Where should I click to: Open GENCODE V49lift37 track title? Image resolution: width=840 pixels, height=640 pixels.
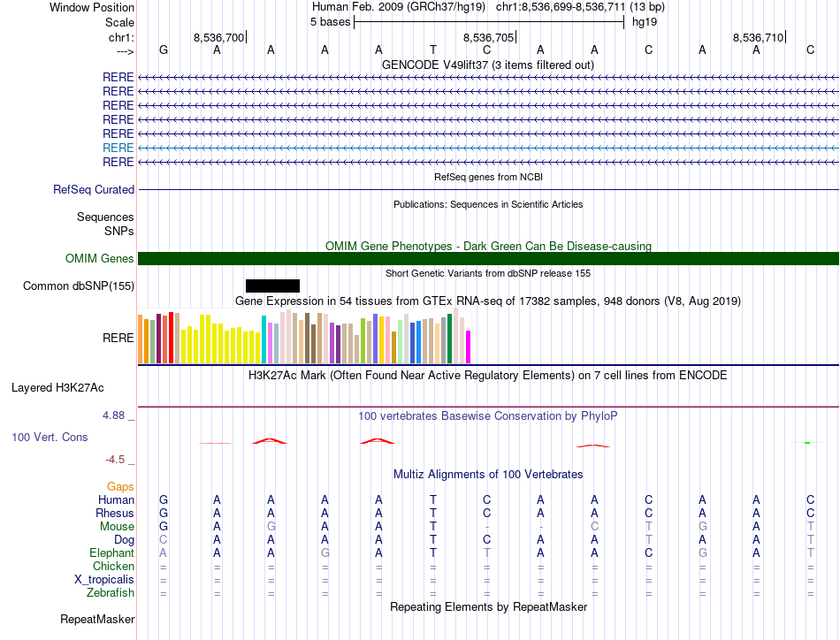click(x=487, y=65)
